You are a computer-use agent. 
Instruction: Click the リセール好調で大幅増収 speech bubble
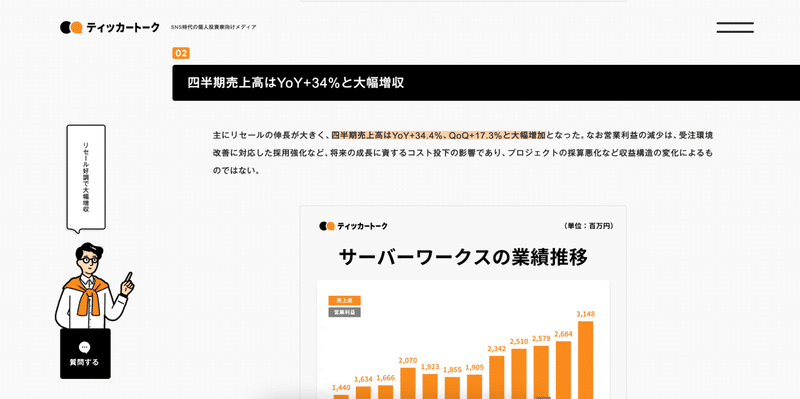tap(86, 178)
